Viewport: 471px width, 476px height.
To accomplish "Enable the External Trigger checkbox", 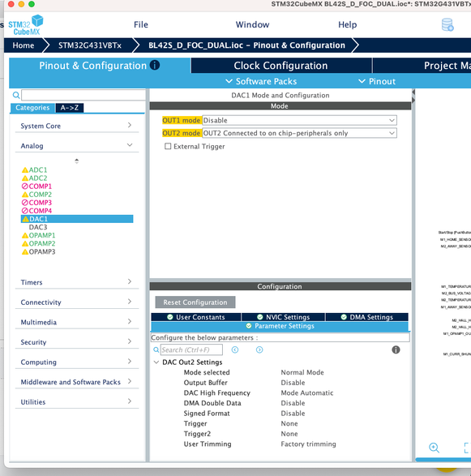I will (x=168, y=146).
